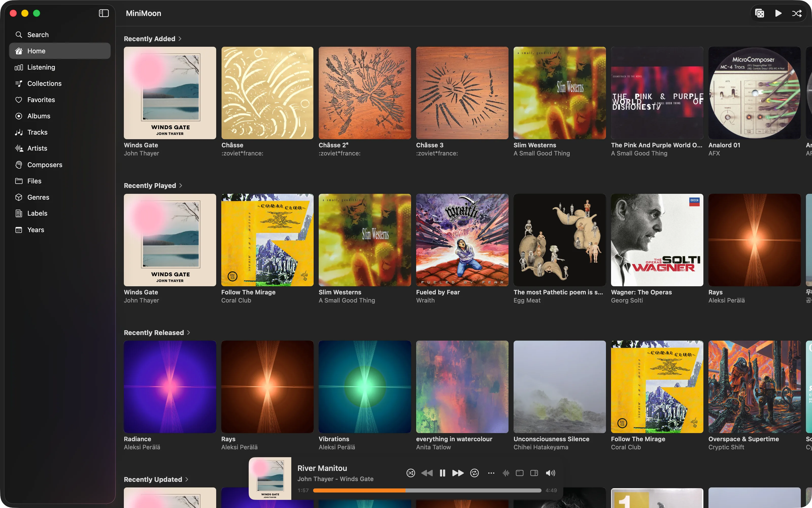Click the now-playing album art in the player
This screenshot has width=812, height=508.
(x=270, y=479)
